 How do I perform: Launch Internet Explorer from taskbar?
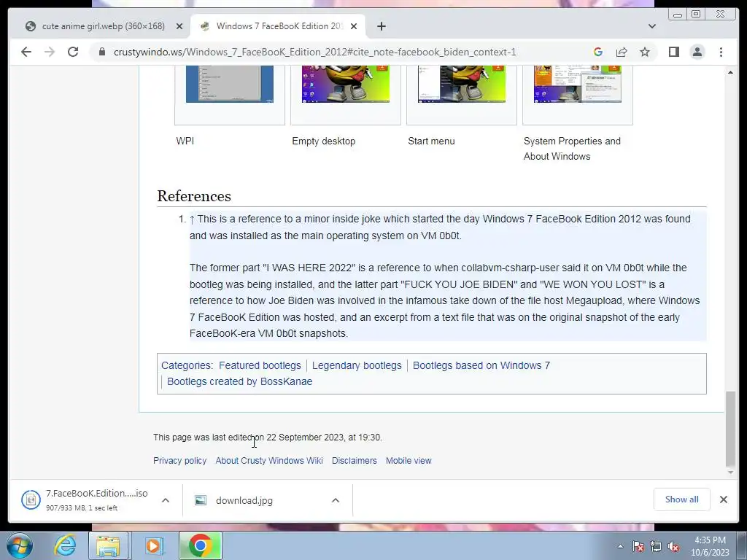point(64,545)
